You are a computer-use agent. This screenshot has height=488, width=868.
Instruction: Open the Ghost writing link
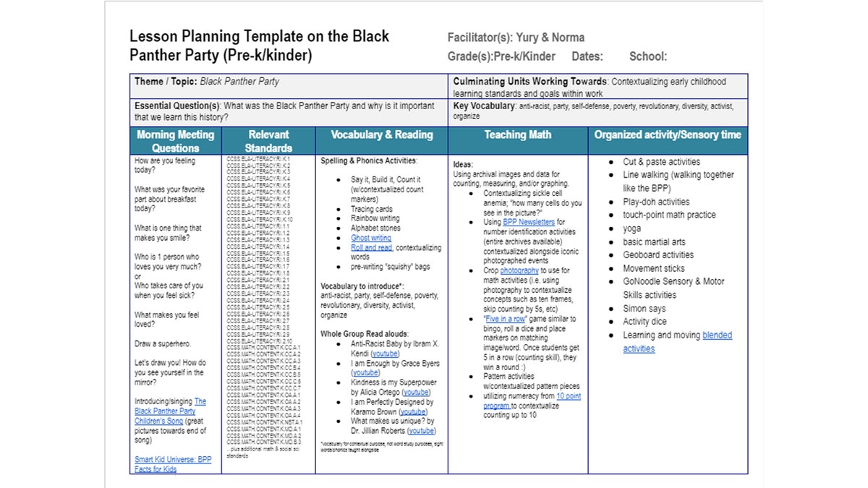(x=371, y=238)
